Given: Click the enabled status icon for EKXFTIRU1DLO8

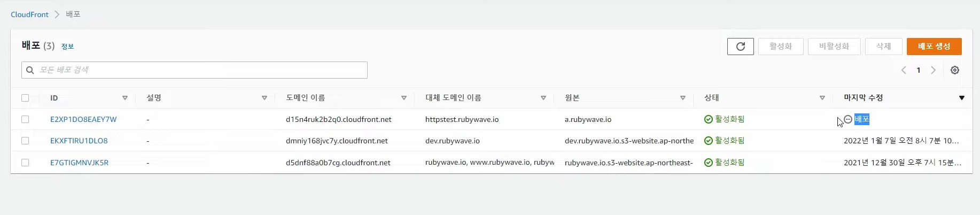Looking at the screenshot, I should [709, 141].
